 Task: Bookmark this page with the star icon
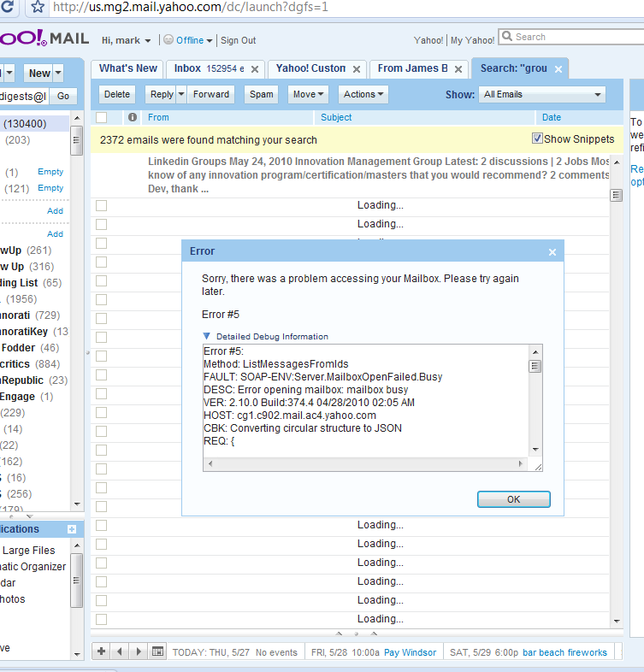38,7
